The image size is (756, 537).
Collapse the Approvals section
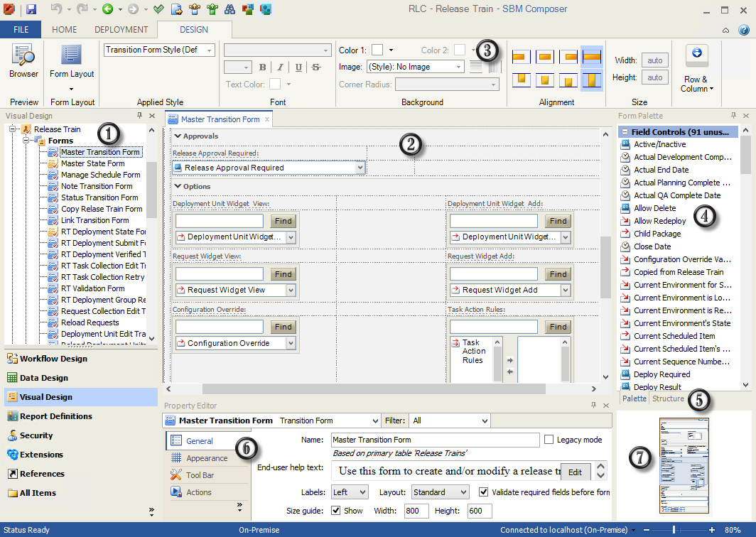tap(178, 136)
